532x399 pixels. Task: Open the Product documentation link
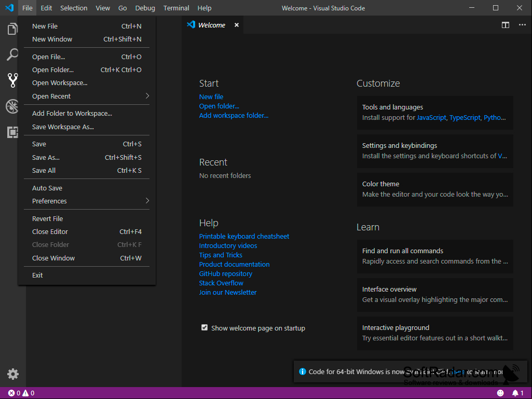pyautogui.click(x=234, y=264)
